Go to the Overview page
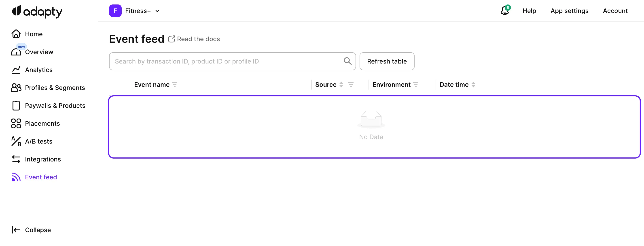Screen dimensions: 644x246 click(39, 52)
